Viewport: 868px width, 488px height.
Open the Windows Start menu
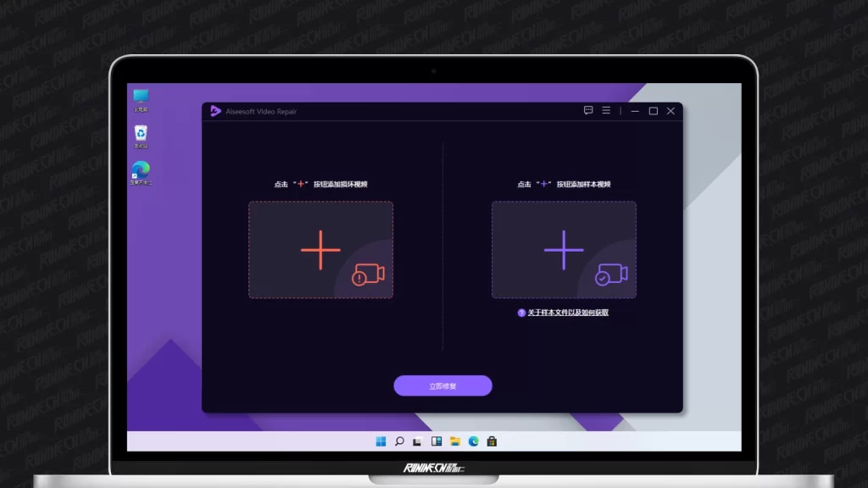tap(381, 441)
